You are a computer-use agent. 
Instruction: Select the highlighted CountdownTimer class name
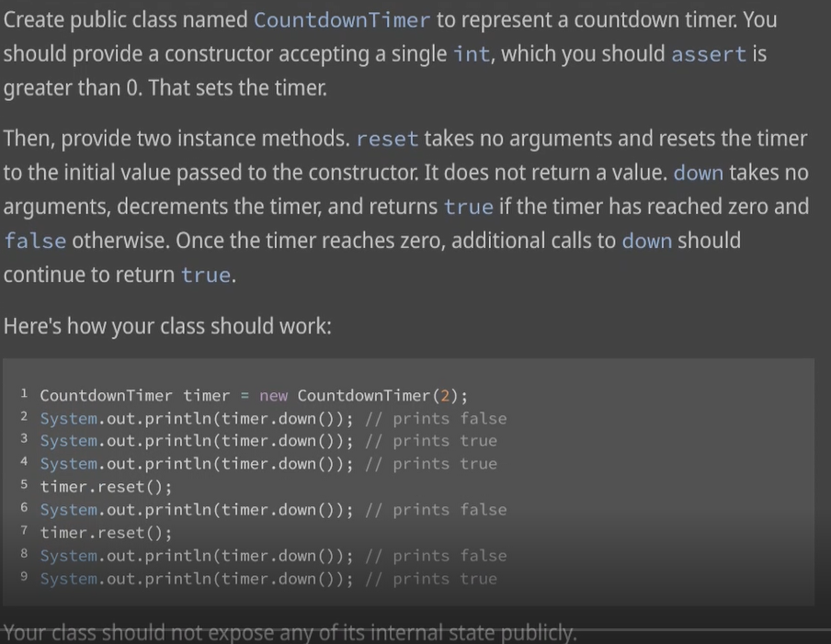[340, 19]
